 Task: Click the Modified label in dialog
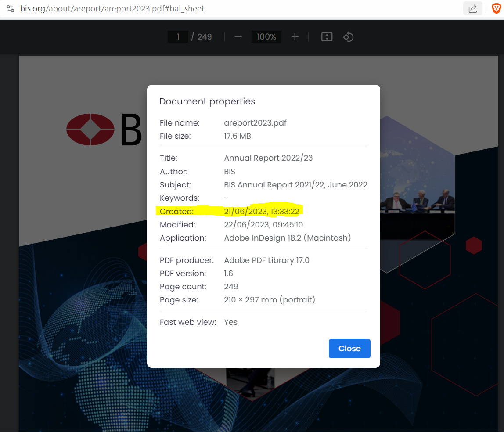pos(177,225)
